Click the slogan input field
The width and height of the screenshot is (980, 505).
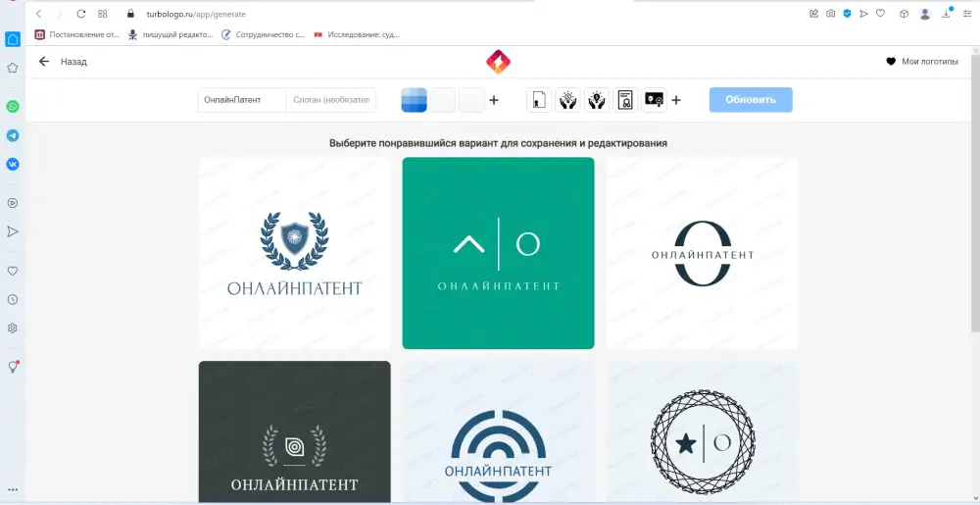[332, 100]
